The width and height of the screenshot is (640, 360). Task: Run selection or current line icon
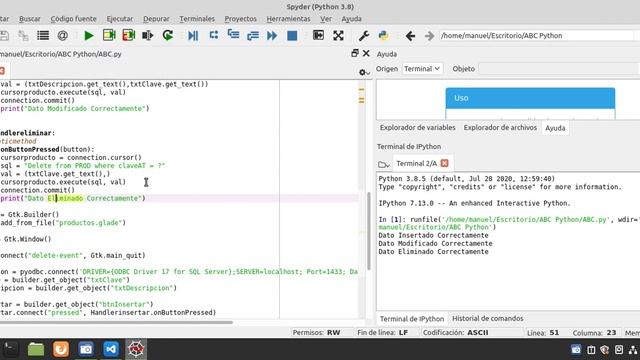tap(148, 36)
